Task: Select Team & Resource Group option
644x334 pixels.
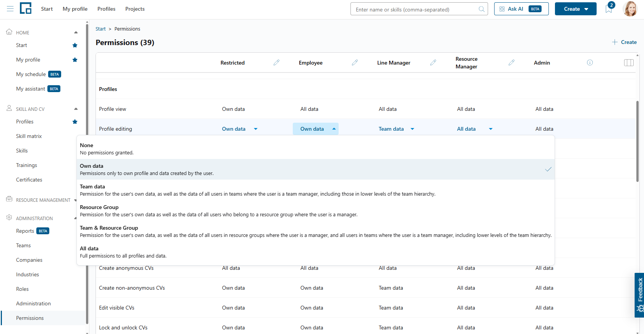Action: [316, 231]
